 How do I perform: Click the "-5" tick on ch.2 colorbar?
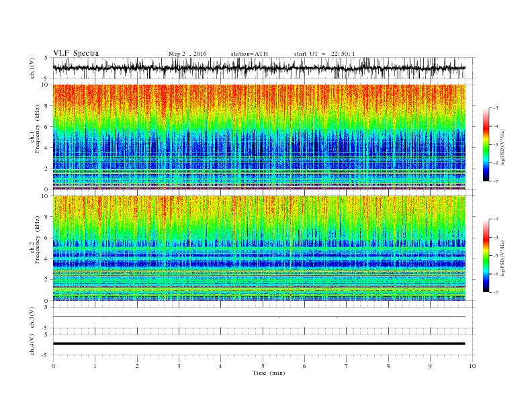[x=495, y=256]
